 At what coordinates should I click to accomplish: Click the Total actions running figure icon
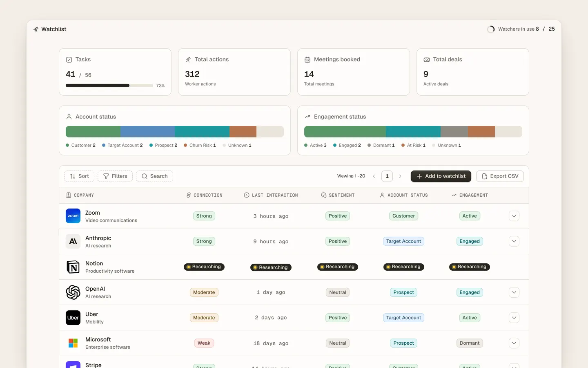[x=188, y=60]
